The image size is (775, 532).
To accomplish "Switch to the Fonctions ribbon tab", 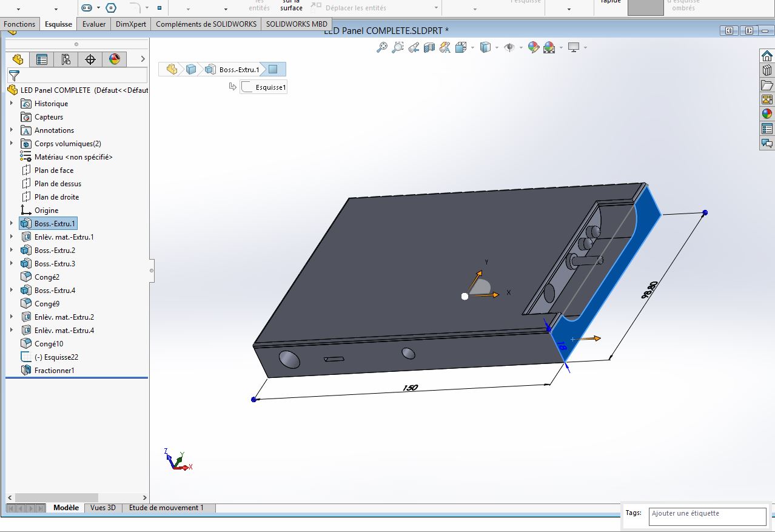I will click(19, 24).
